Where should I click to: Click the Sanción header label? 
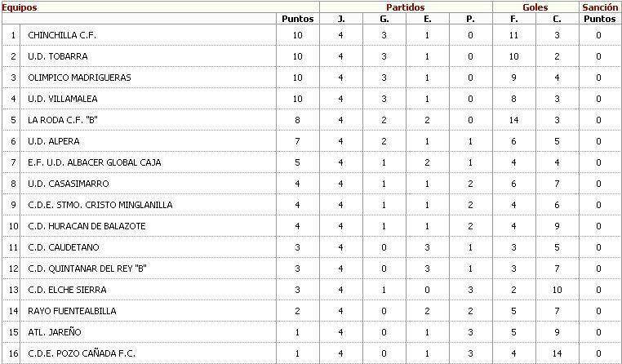point(600,7)
